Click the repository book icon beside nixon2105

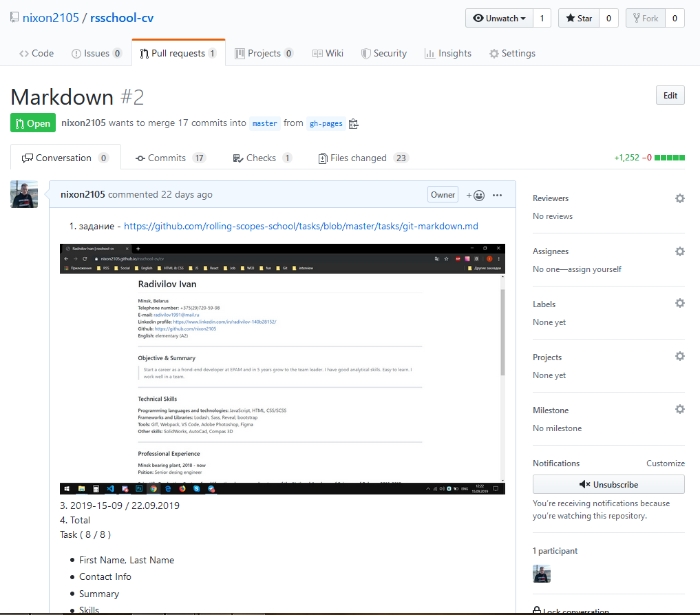[x=13, y=17]
